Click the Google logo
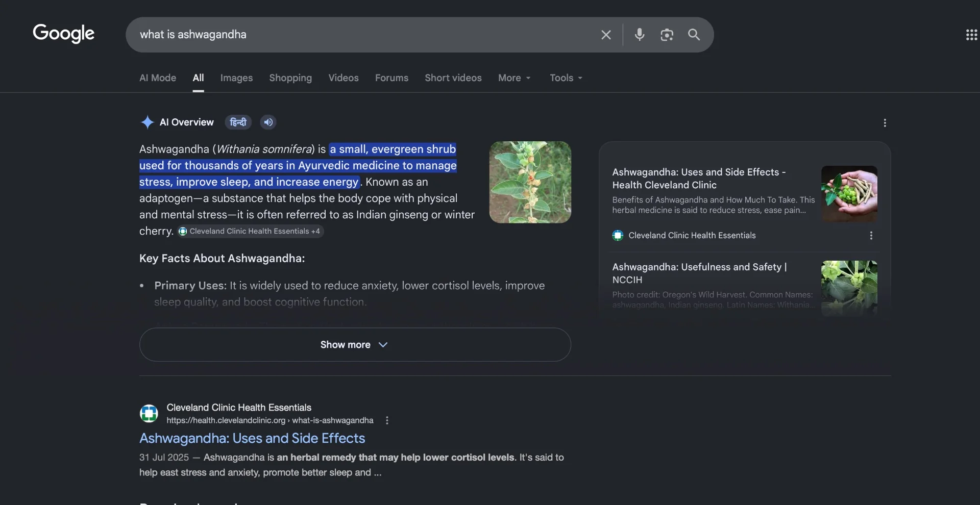The width and height of the screenshot is (980, 505). (x=64, y=34)
